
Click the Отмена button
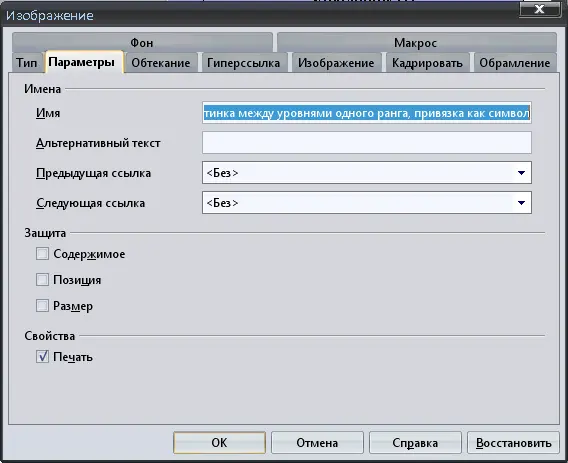[317, 442]
